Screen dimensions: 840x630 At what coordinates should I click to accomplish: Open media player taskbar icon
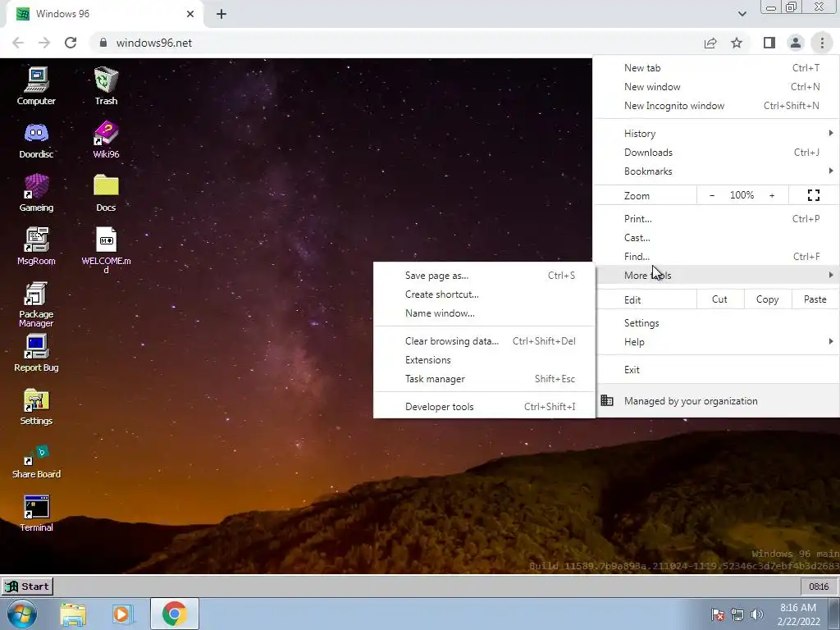click(122, 614)
